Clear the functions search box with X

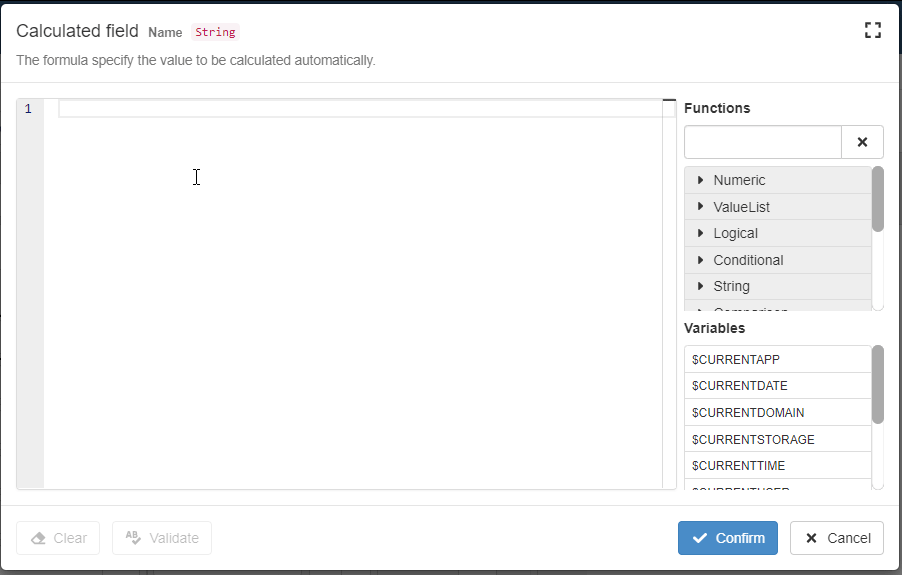click(x=862, y=142)
